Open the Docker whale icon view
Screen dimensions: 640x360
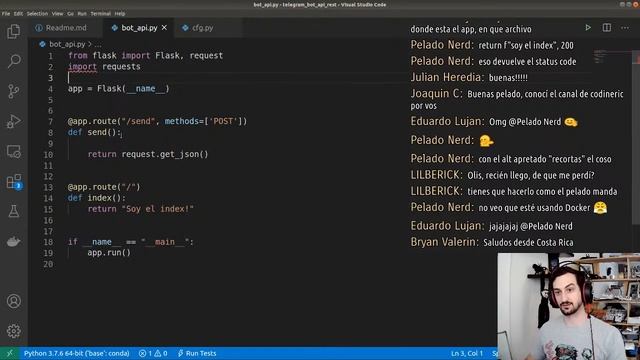click(x=13, y=242)
